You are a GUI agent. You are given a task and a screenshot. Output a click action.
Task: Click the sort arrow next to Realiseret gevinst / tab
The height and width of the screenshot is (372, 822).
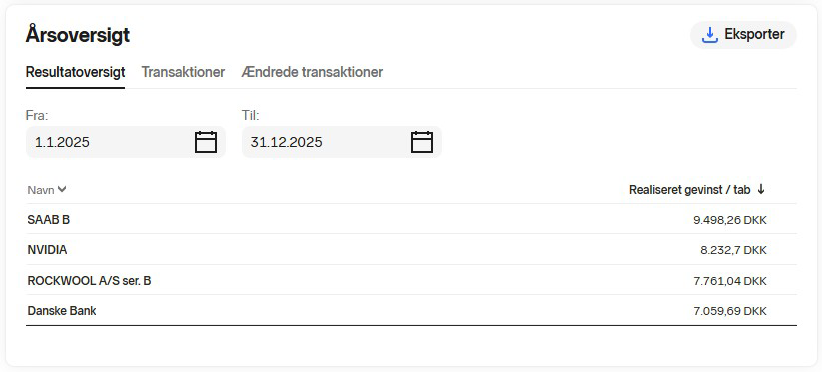761,190
